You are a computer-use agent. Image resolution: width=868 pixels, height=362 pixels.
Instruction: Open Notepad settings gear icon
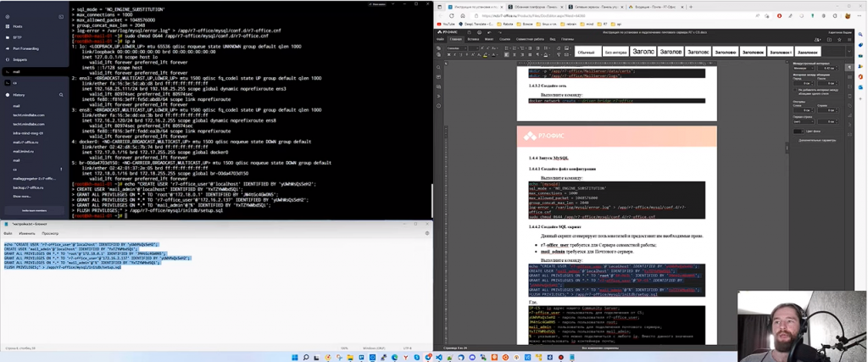coord(427,234)
